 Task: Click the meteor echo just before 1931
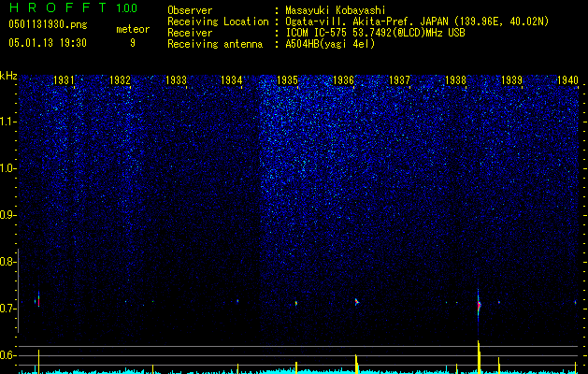pos(38,300)
